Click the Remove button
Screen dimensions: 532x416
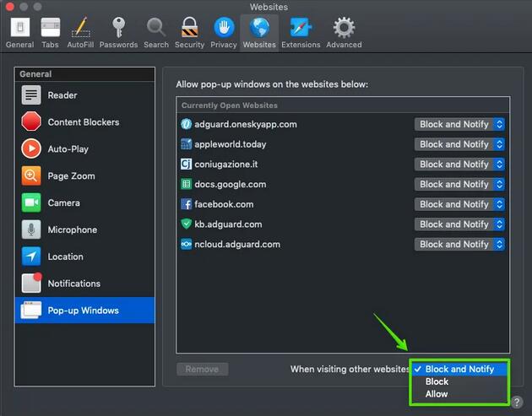coord(202,369)
